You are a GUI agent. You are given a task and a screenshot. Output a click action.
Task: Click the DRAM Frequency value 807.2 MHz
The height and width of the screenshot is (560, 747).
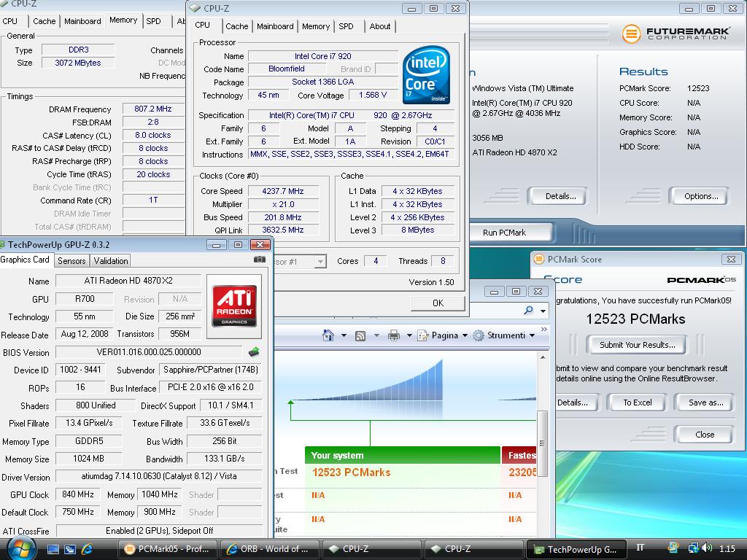(153, 109)
